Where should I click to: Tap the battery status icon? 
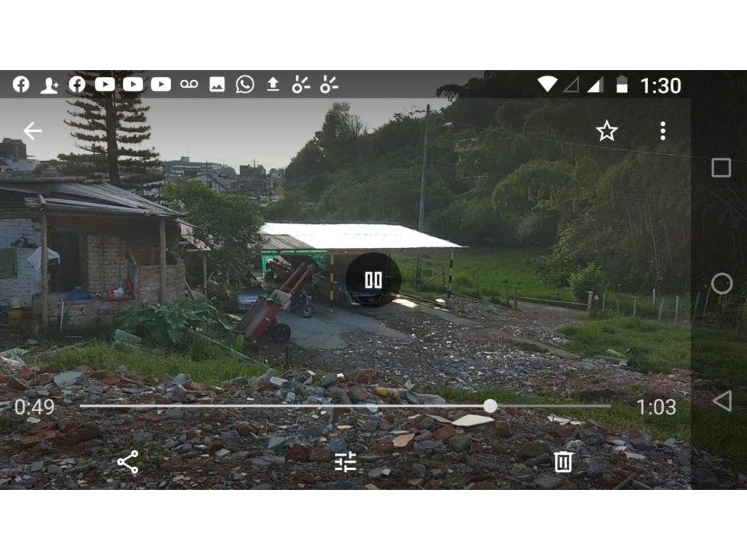[x=622, y=84]
